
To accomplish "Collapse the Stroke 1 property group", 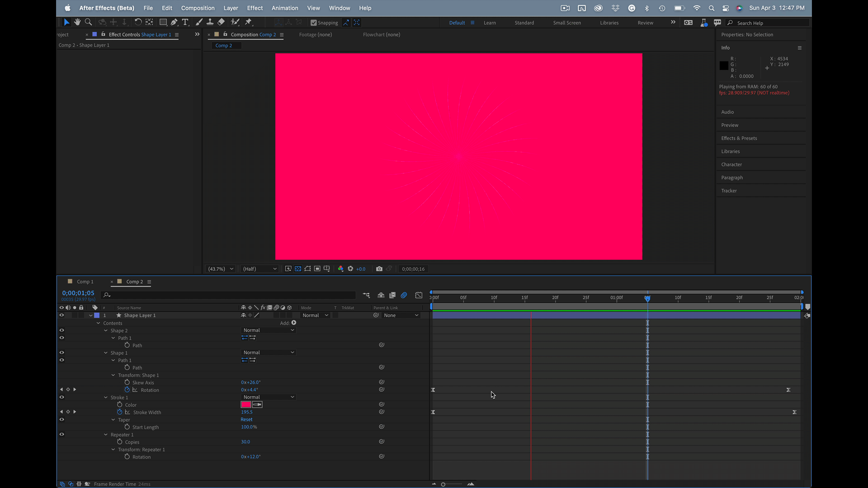I will click(106, 398).
